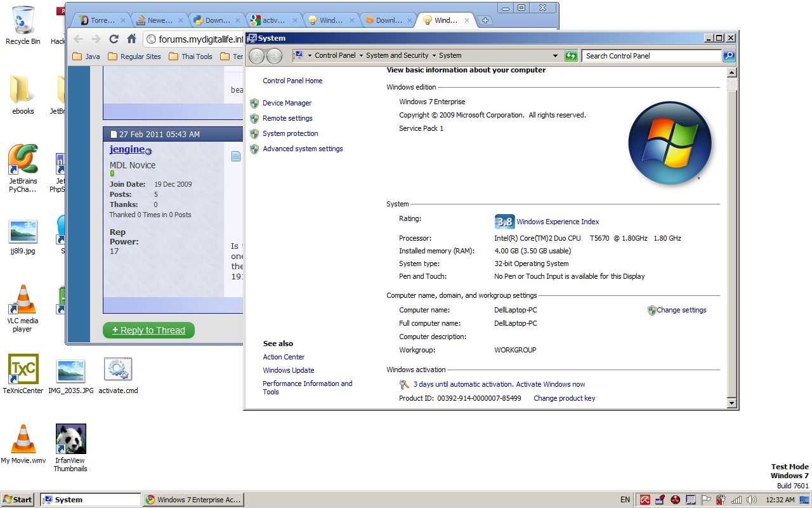The width and height of the screenshot is (812, 508).
Task: Select the JetBrains PyCharm shortcut icon
Action: [23, 168]
